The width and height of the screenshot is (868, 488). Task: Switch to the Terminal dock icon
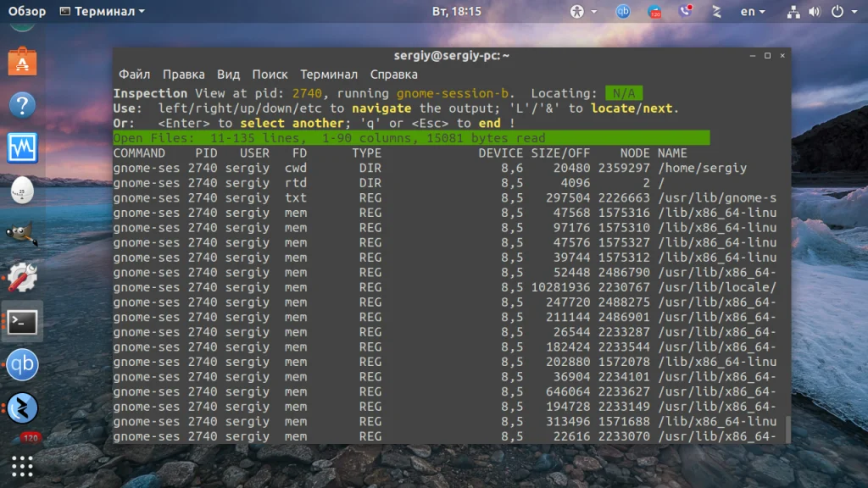point(22,322)
